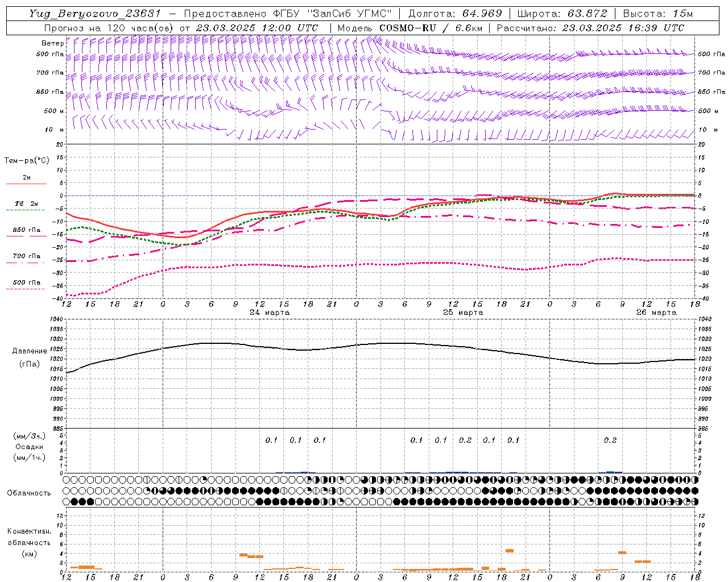Click the Широта: 63.872 value
The height and width of the screenshot is (582, 728).
[x=562, y=14]
